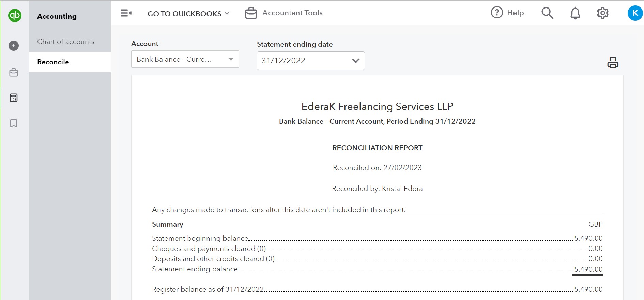Open the settings gear menu
644x300 pixels.
pyautogui.click(x=602, y=13)
